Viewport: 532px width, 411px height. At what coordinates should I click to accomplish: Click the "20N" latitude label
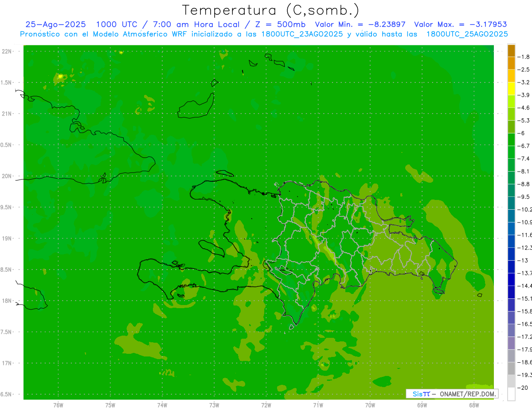click(7, 176)
